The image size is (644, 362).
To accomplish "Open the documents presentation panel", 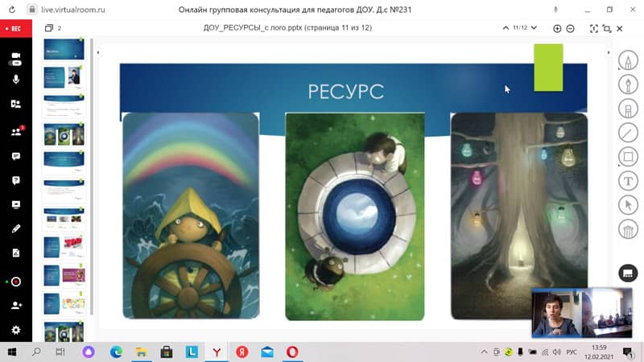I will [x=15, y=253].
